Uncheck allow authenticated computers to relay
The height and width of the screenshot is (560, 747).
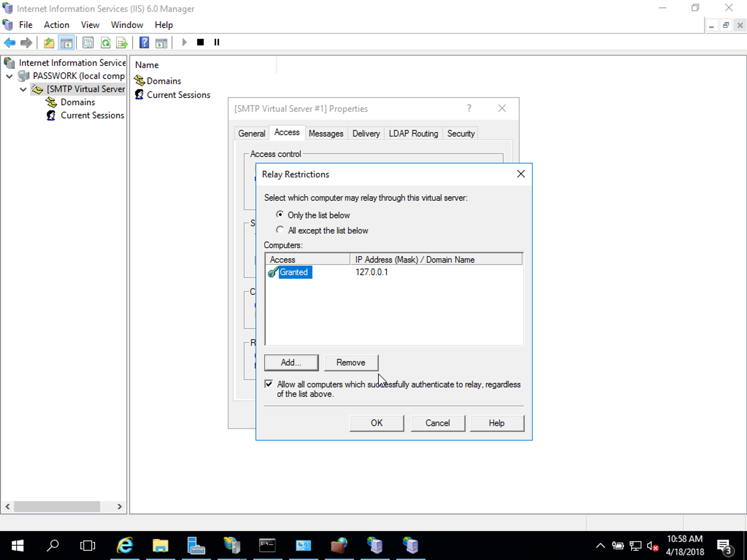[269, 384]
